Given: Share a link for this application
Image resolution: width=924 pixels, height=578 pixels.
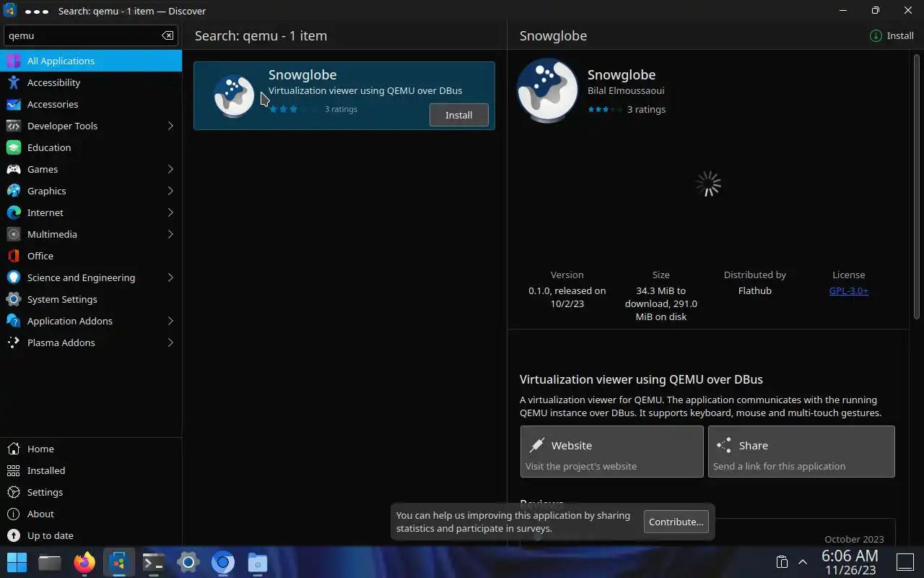Looking at the screenshot, I should coord(801,452).
